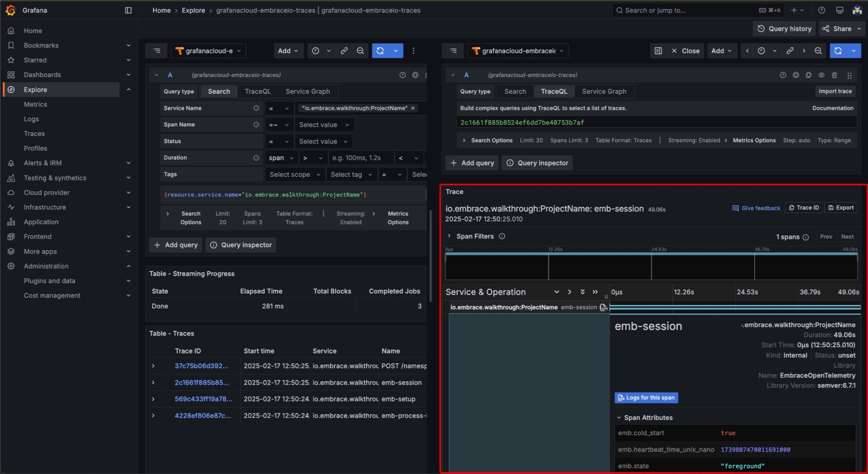Screen dimensions: 868x474
Task: Copy shortened link in right pane
Action: pos(790,51)
